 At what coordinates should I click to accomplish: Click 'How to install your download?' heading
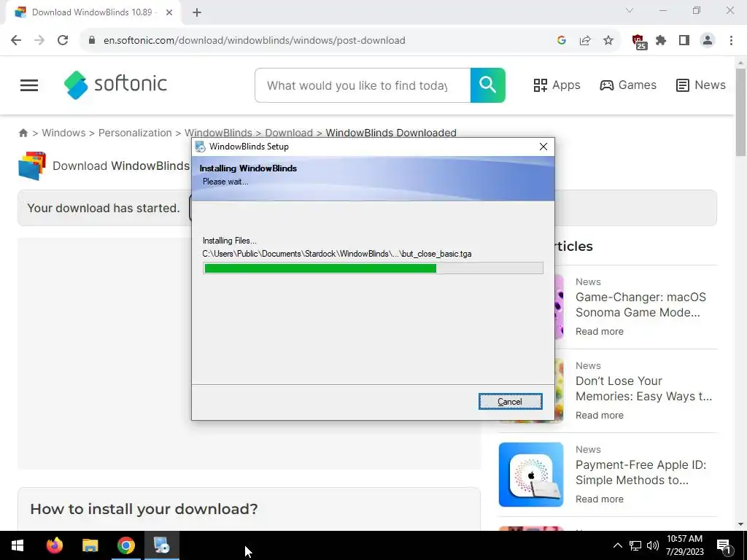(x=144, y=509)
